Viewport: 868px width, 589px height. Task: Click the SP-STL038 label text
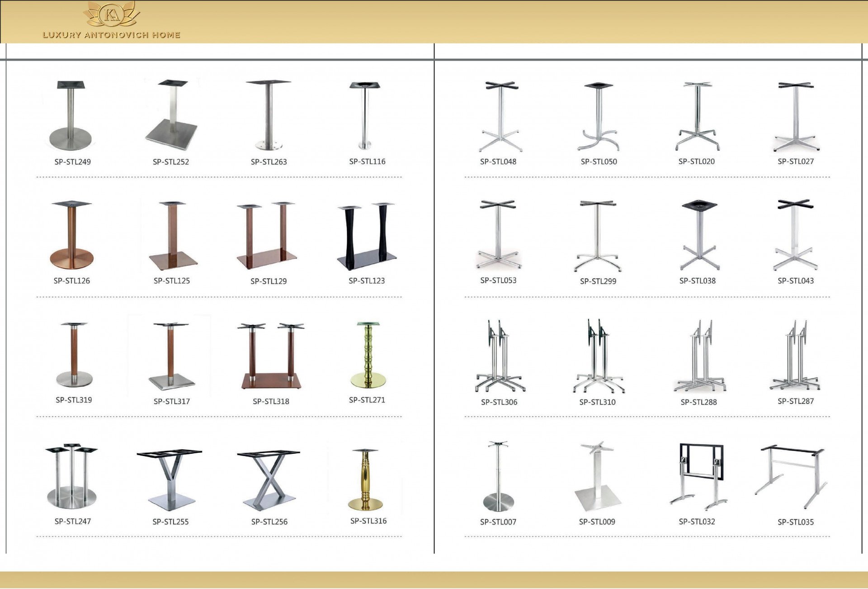697,281
